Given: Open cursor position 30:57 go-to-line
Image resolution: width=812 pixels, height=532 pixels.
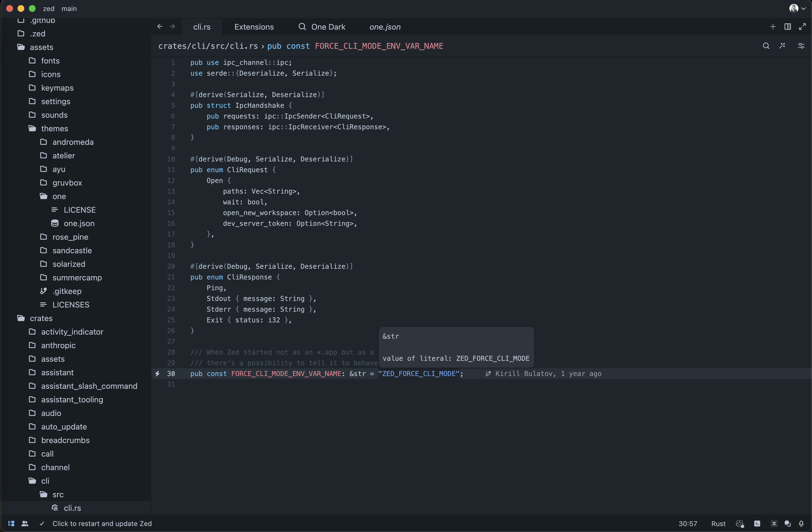Looking at the screenshot, I should [x=687, y=524].
